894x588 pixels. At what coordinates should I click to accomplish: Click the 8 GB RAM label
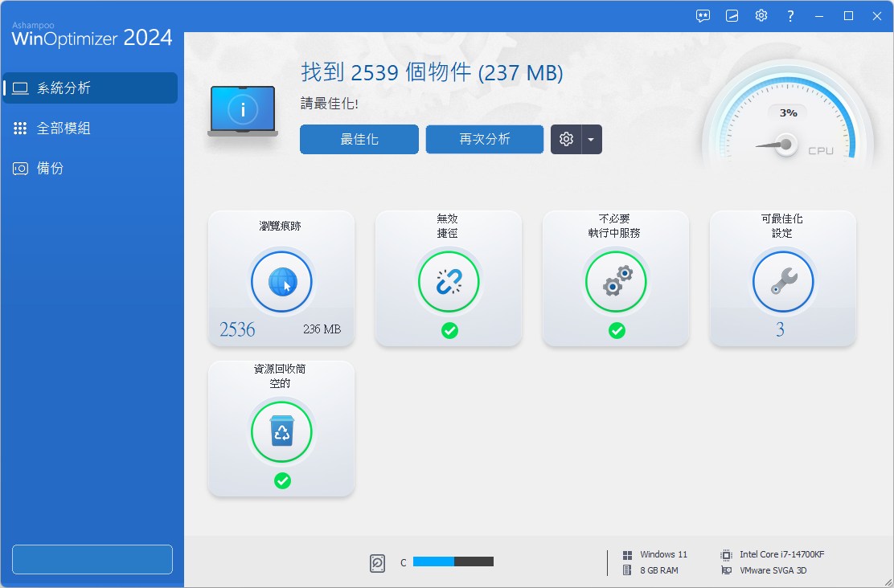click(x=659, y=570)
